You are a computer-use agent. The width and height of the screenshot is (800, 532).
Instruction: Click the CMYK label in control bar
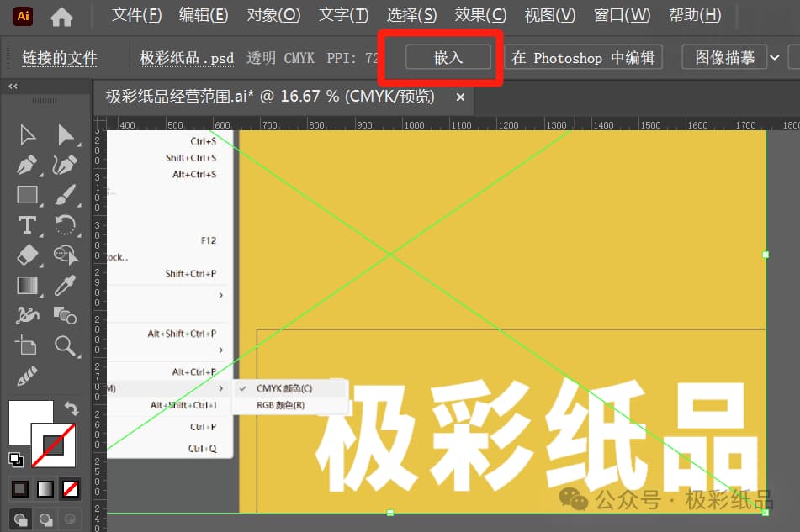point(299,58)
